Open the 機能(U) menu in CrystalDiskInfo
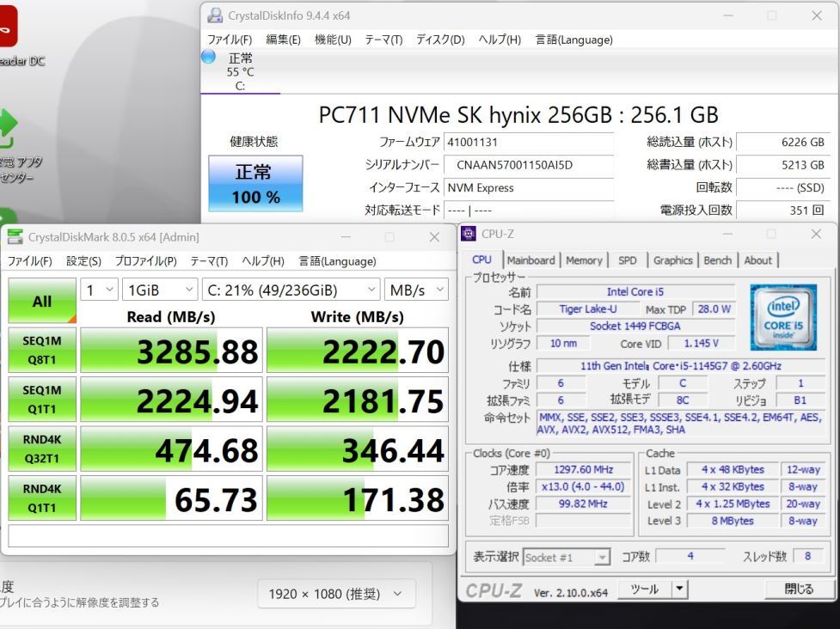Screen dimensions: 840x629 pos(333,40)
